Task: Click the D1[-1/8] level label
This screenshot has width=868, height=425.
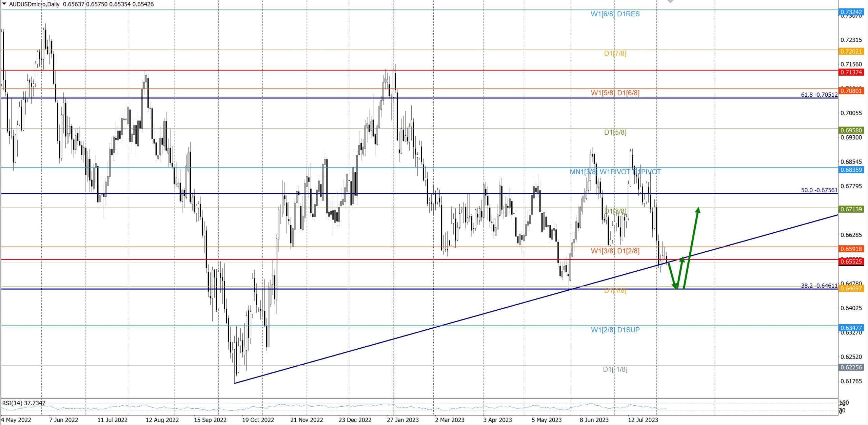Action: click(x=615, y=369)
